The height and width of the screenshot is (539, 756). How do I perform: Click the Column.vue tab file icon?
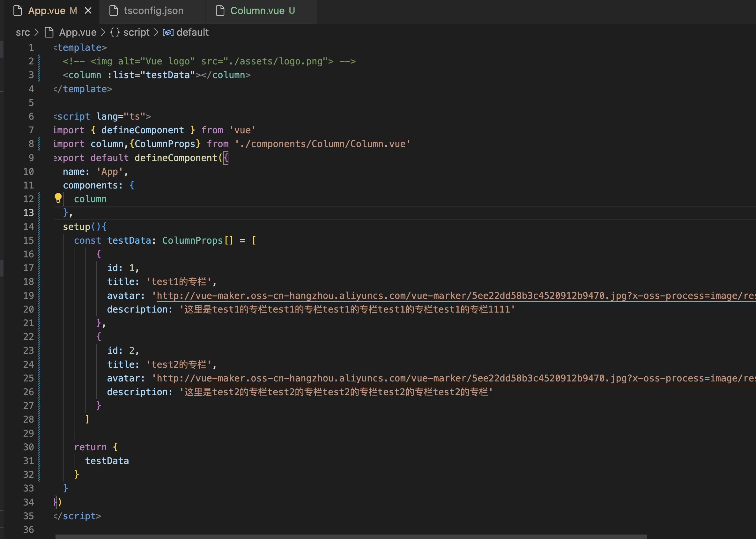coord(220,11)
